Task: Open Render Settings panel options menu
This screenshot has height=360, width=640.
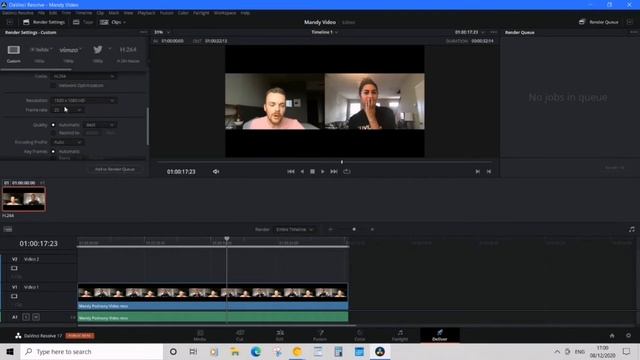Action: 143,32
